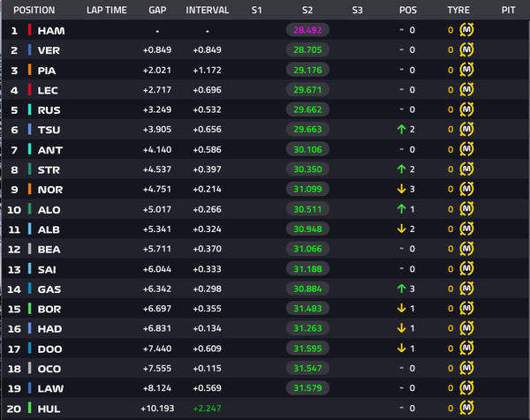Click the green up arrow for GAS

coord(401,289)
